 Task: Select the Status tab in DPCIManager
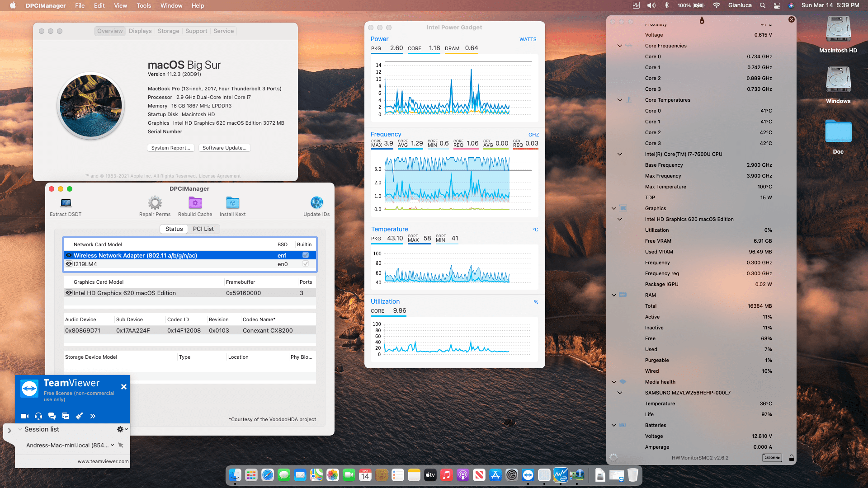point(174,229)
